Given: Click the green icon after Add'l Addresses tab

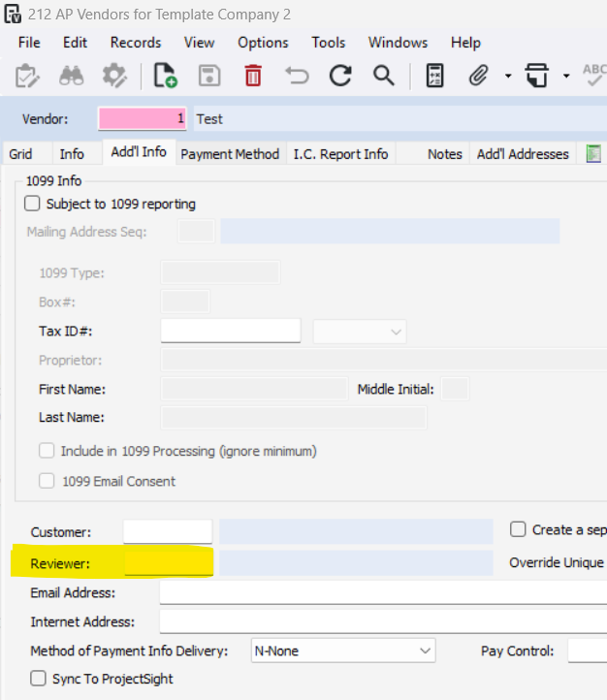Looking at the screenshot, I should (593, 154).
